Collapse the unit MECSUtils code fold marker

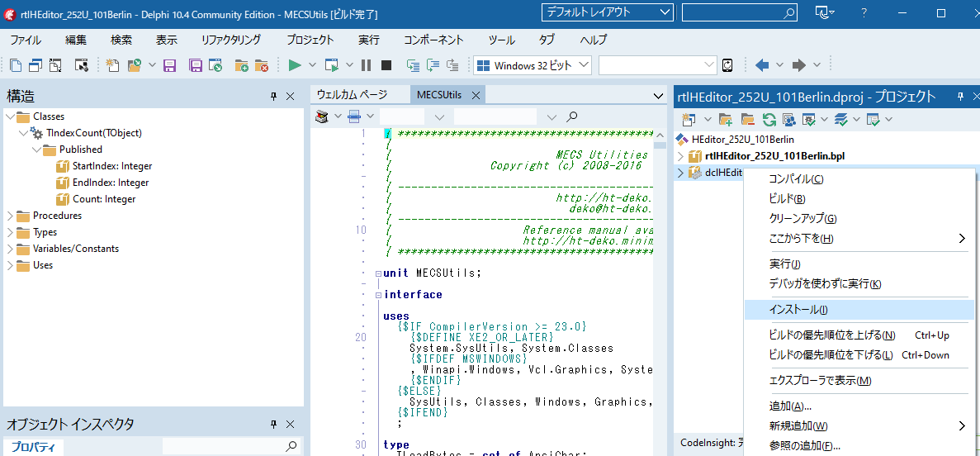377,273
